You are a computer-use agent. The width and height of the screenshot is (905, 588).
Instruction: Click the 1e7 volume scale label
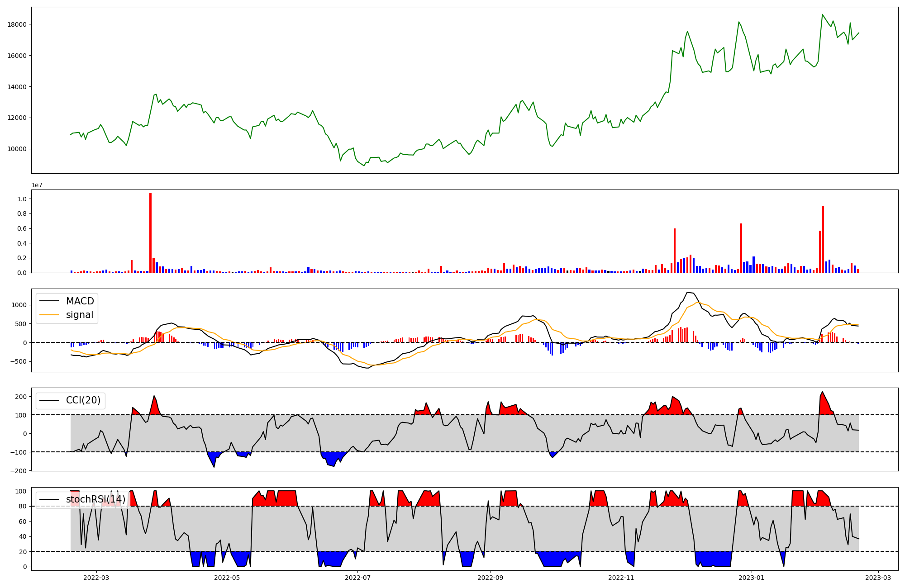point(37,185)
